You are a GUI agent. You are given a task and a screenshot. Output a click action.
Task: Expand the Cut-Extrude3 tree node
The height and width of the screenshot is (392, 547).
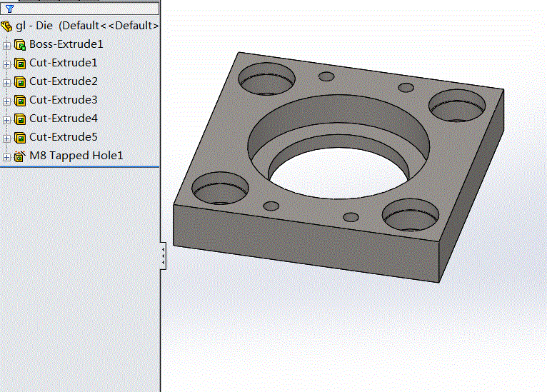click(6, 101)
